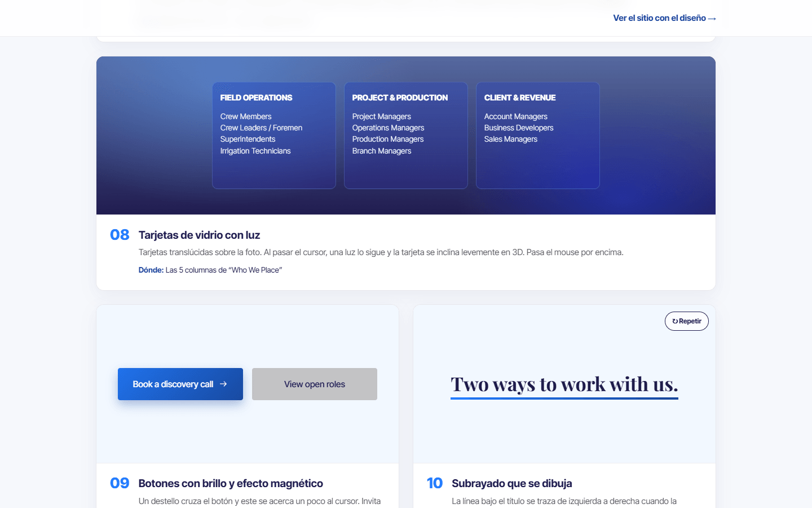The height and width of the screenshot is (508, 812).
Task: Click 'Production Managers' list entry
Action: click(388, 139)
